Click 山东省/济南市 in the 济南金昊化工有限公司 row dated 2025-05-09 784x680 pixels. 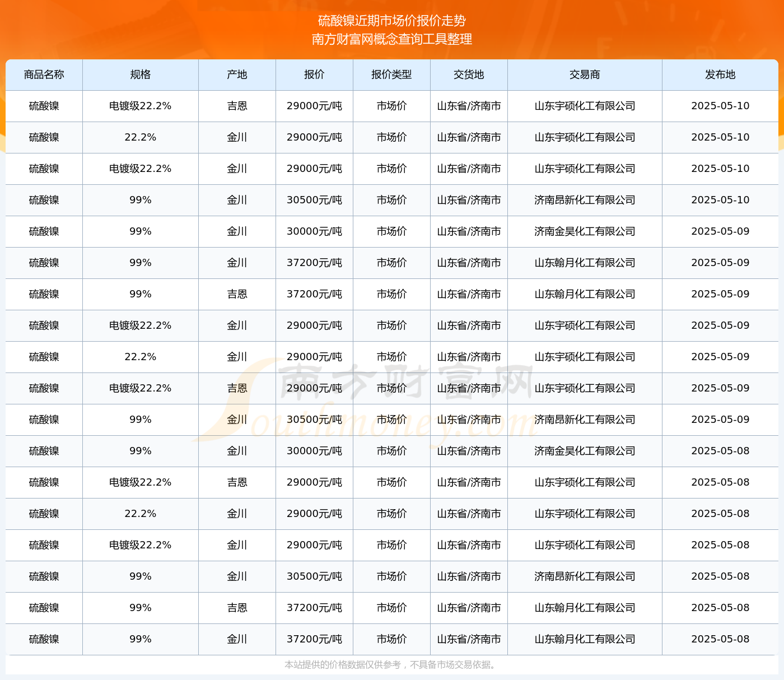click(469, 231)
